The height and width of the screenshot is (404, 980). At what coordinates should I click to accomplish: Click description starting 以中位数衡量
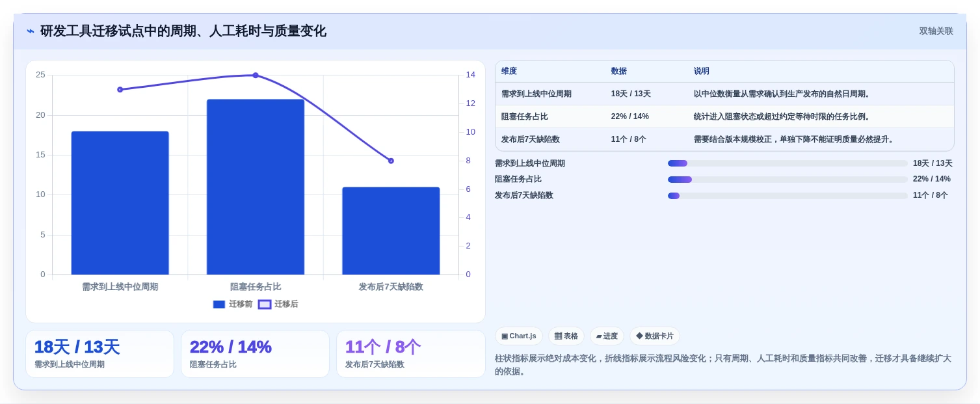pos(783,94)
